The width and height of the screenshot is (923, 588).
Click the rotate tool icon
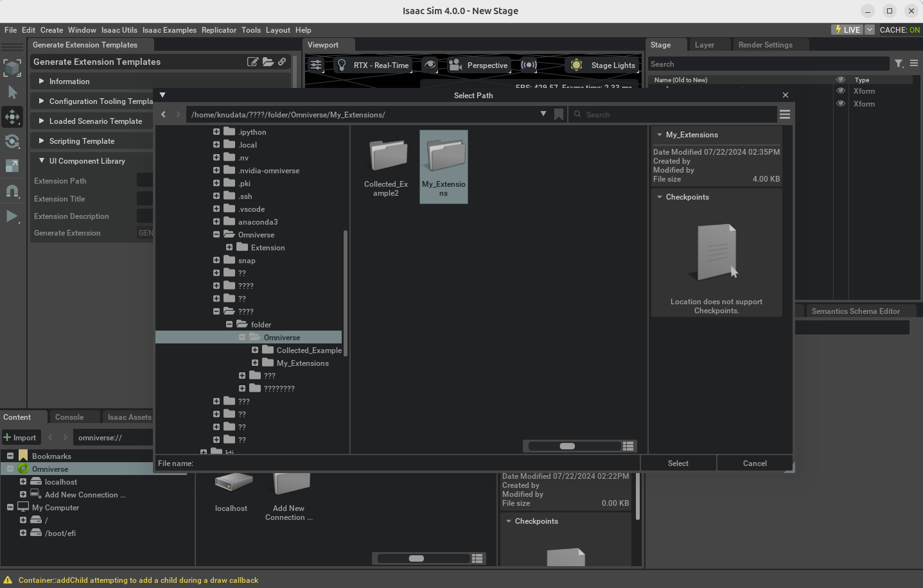12,141
